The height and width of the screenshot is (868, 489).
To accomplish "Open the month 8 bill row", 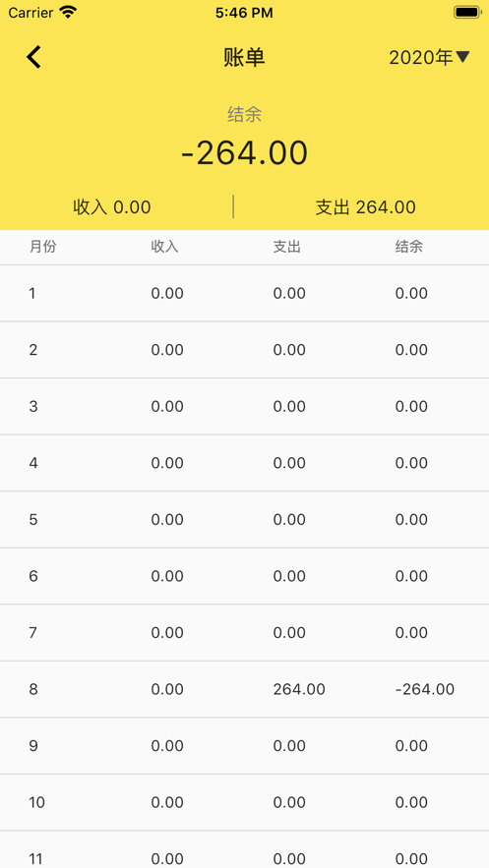I will (244, 689).
